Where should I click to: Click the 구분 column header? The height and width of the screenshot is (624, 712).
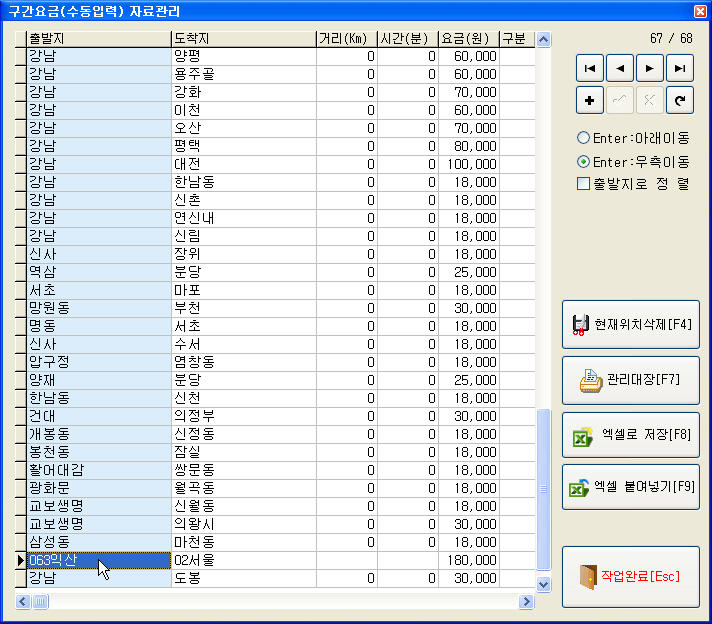[517, 39]
